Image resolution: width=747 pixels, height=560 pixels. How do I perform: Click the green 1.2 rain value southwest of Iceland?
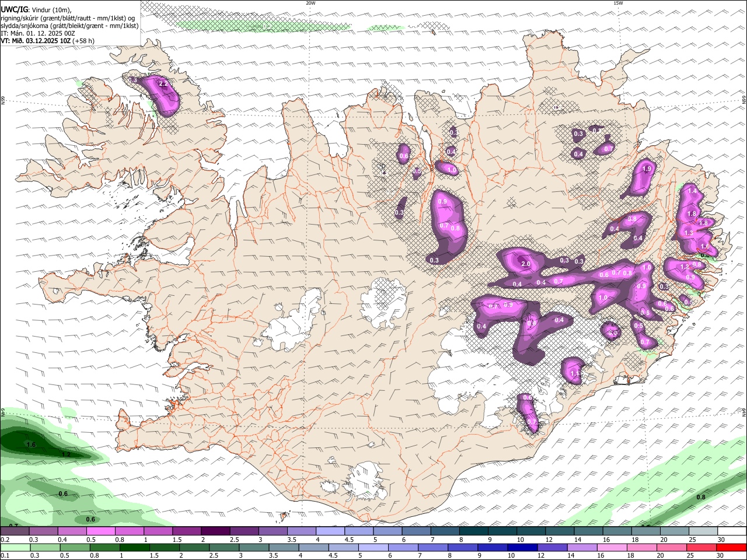tap(66, 454)
